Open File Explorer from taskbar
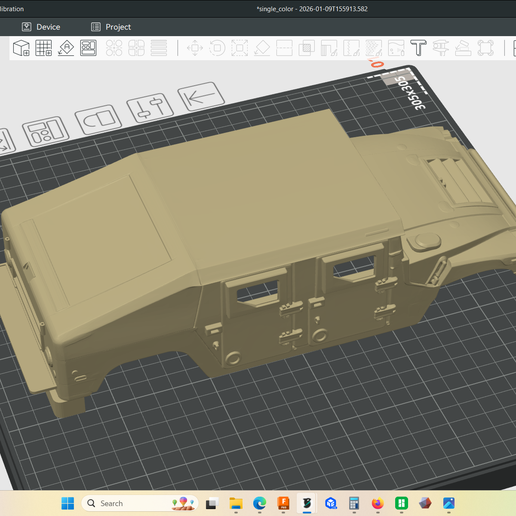 tap(236, 503)
